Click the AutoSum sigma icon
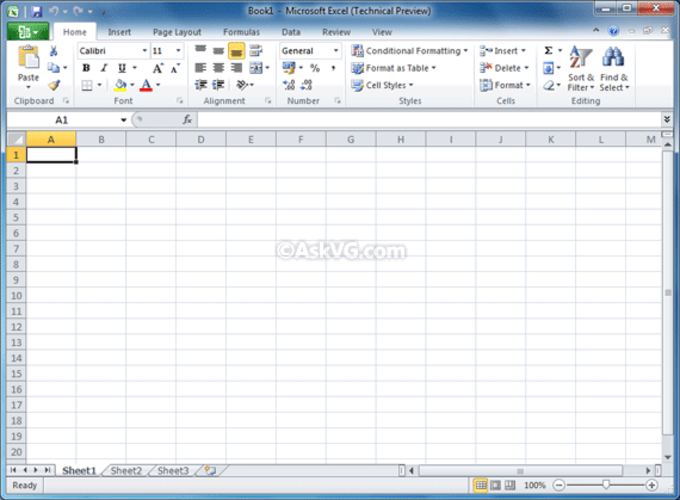Screen dimensions: 680x500 point(548,51)
